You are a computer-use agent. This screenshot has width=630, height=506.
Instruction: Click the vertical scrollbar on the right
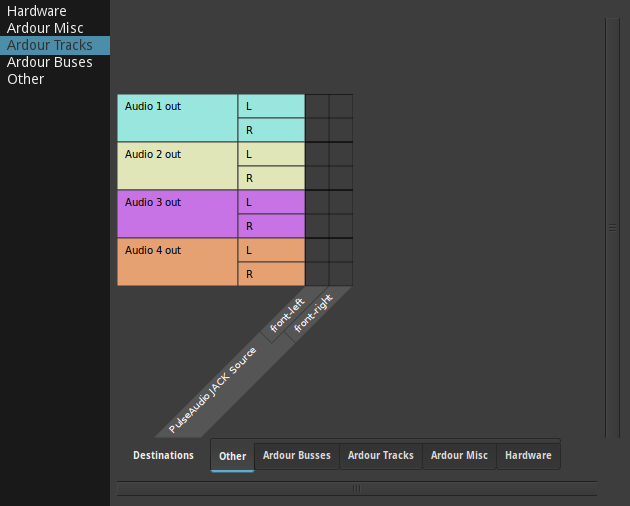pos(612,228)
